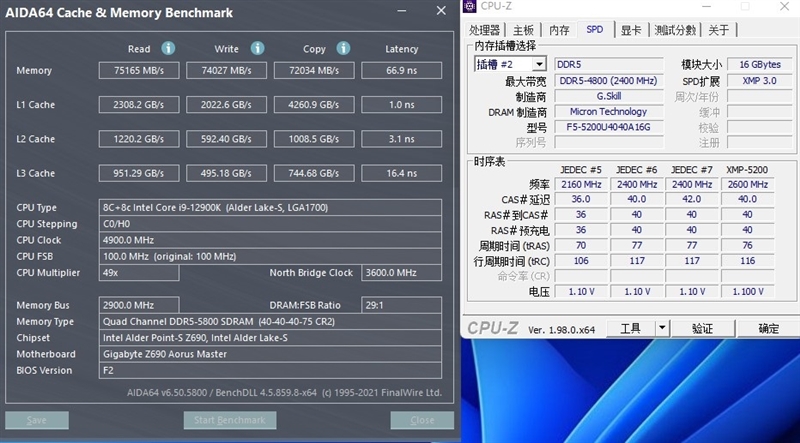Screen dimensions: 800x443
Task: Click the XMP-5200 tRC value 116
Action: tap(747, 261)
